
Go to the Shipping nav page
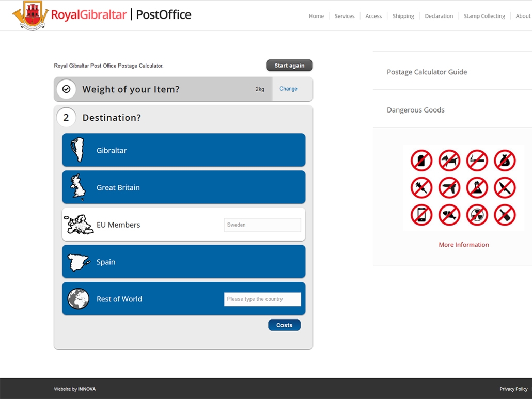[x=403, y=16]
